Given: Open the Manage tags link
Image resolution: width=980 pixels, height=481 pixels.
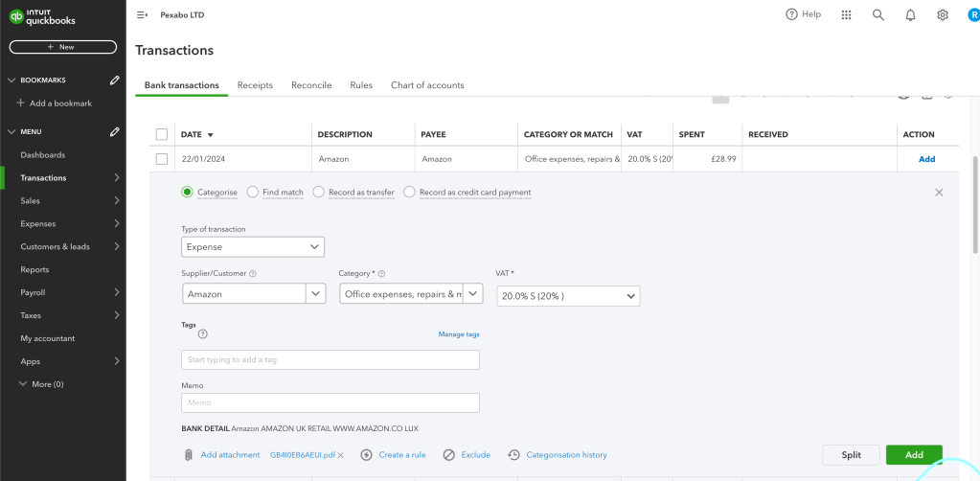Looking at the screenshot, I should (x=459, y=334).
